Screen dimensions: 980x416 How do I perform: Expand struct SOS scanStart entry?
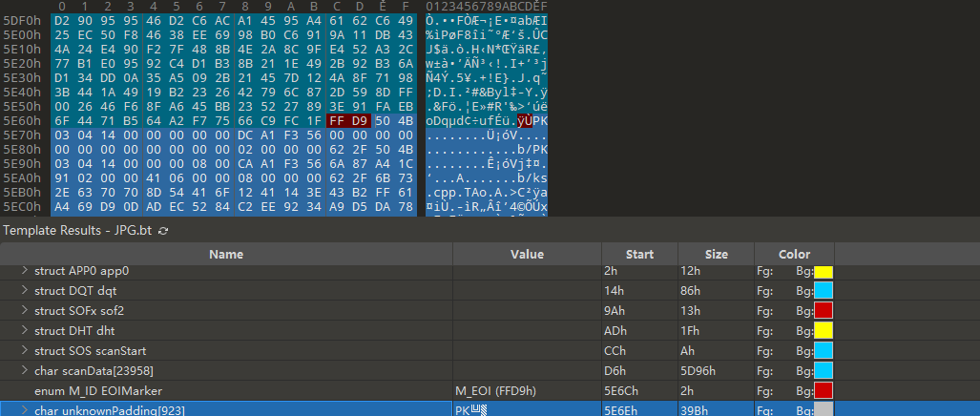coord(25,350)
